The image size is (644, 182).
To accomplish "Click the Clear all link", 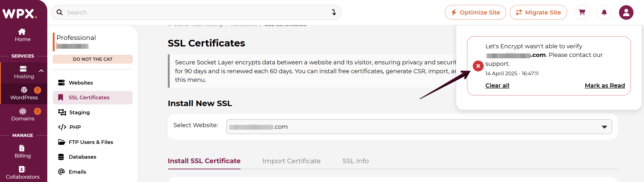I will [497, 85].
